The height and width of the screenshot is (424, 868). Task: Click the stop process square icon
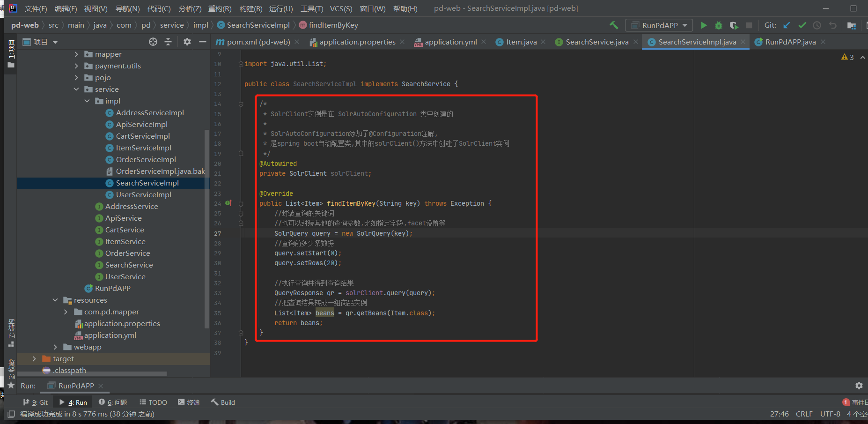[749, 25]
